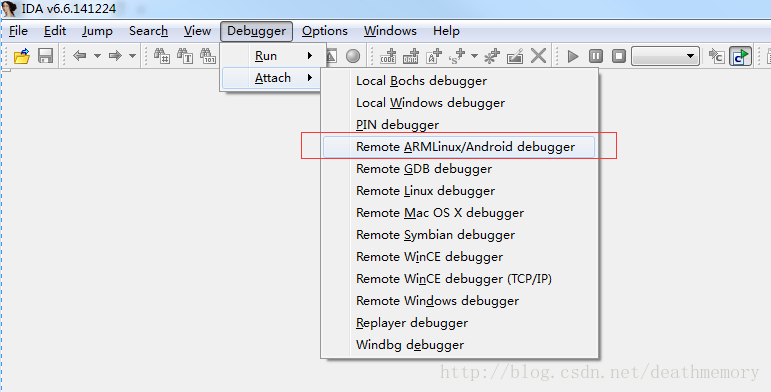Screen dimensions: 771x392
Task: Select Remote WinCE debugger entry
Action: click(x=459, y=257)
